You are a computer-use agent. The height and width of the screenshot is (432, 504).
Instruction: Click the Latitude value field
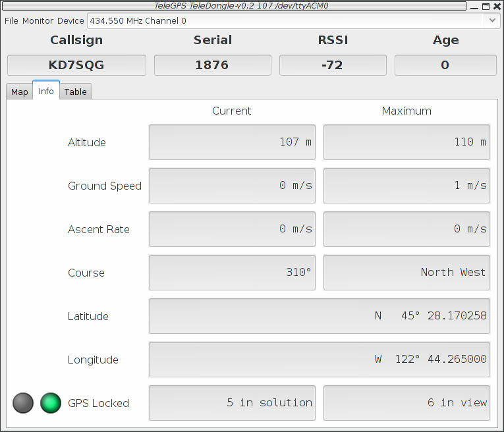pos(320,316)
